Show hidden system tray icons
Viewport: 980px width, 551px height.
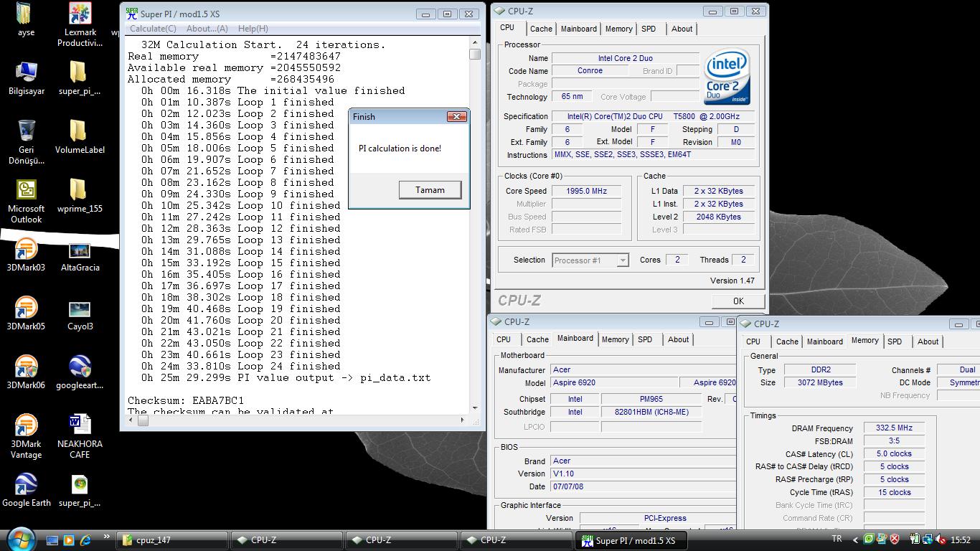pos(857,540)
